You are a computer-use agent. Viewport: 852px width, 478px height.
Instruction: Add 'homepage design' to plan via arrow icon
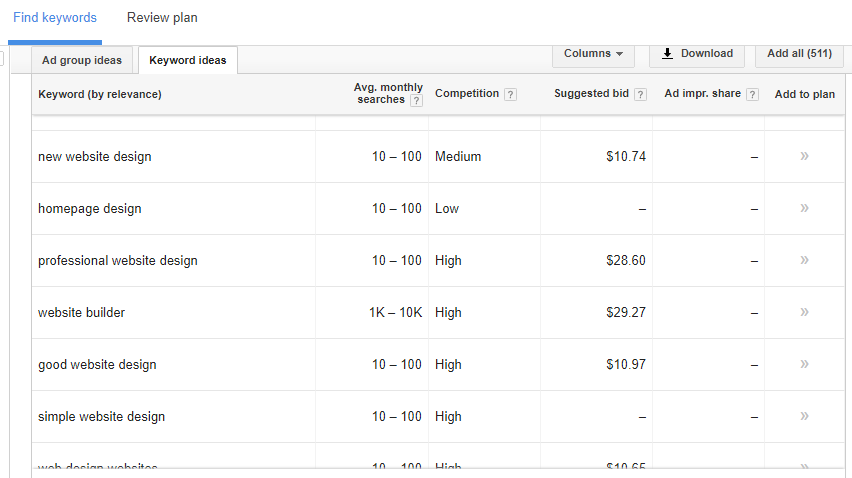click(x=804, y=208)
